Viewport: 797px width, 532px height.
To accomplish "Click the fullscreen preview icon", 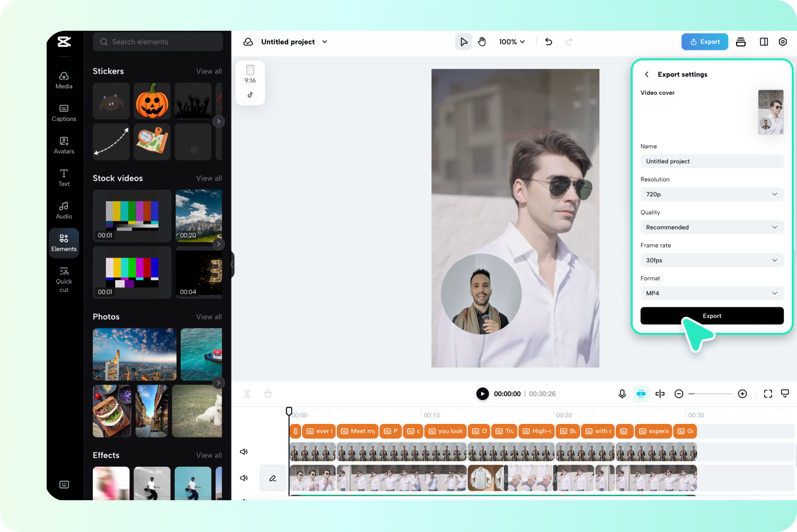I will [x=768, y=394].
